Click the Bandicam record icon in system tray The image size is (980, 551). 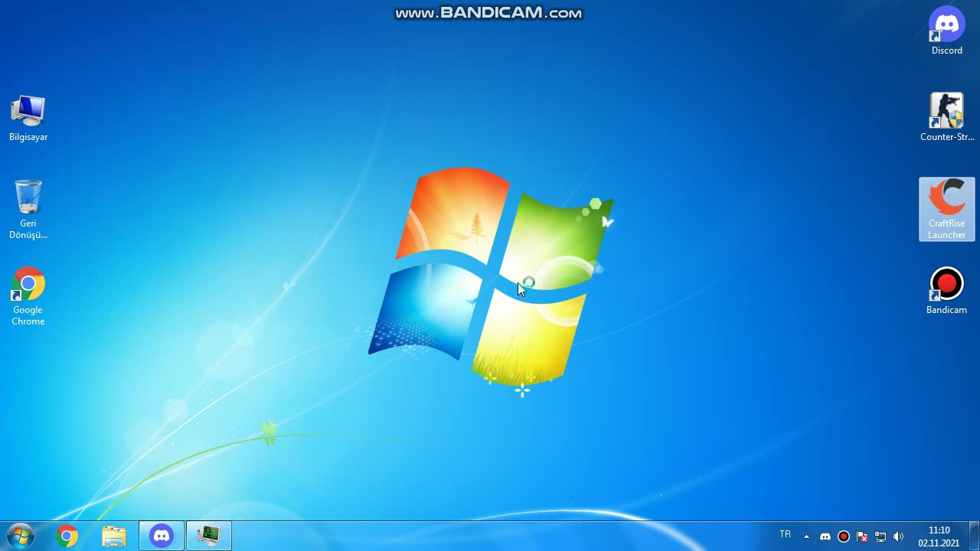[844, 536]
